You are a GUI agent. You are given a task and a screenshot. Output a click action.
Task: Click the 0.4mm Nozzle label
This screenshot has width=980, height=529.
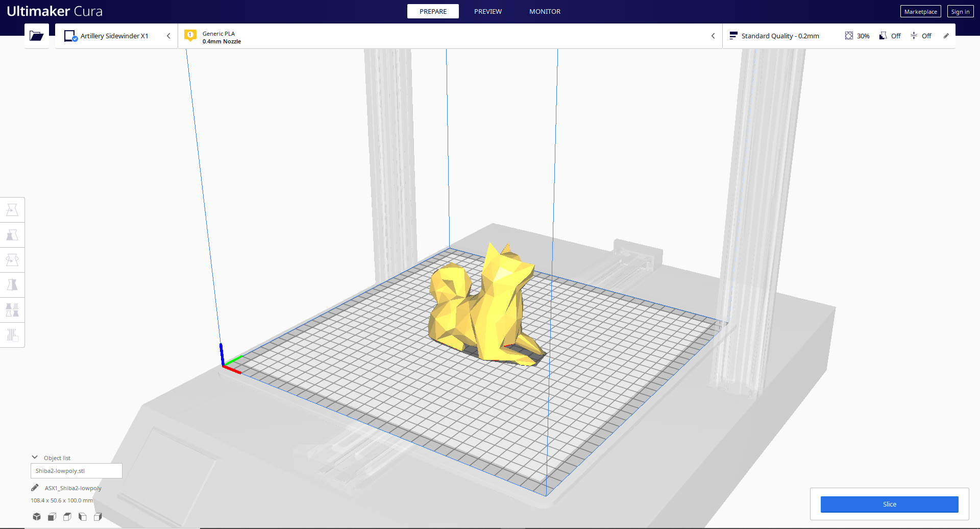[222, 41]
